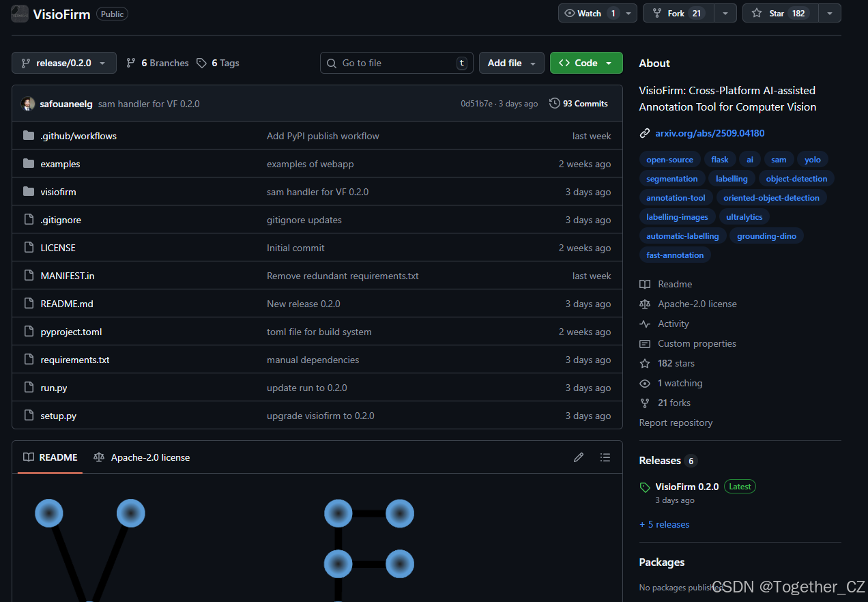Open the release/0.2.0 branch selector
The image size is (868, 602).
tap(64, 63)
